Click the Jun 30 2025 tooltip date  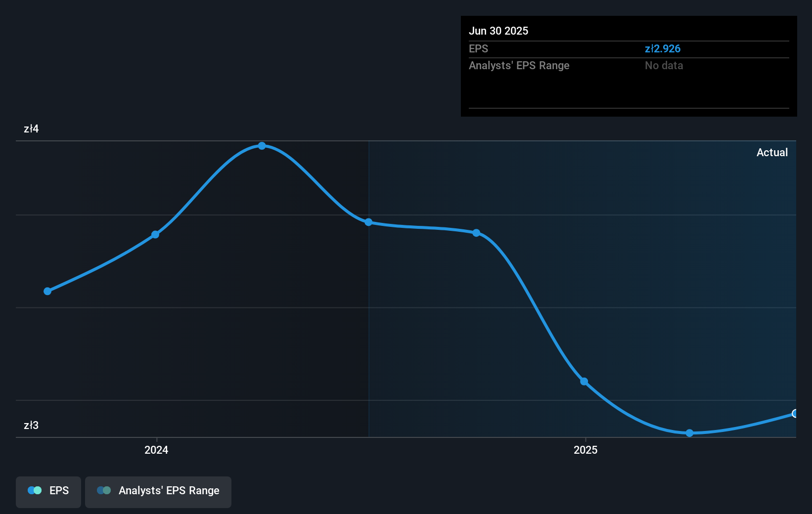click(498, 31)
